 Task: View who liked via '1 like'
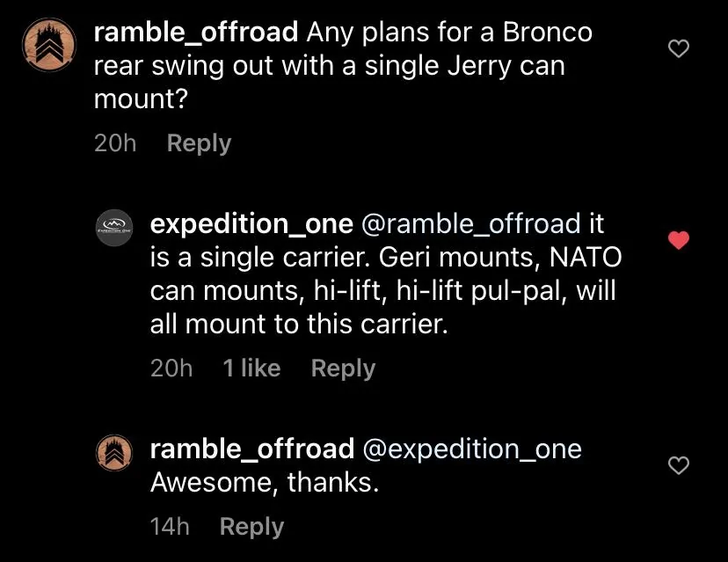[251, 369]
